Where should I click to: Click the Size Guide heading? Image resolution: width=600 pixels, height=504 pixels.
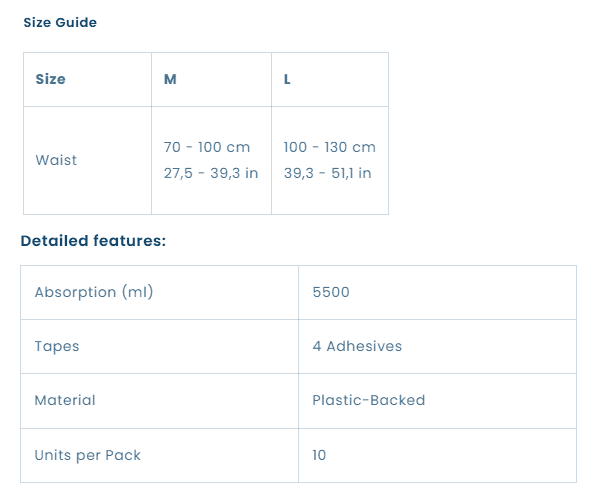point(60,23)
